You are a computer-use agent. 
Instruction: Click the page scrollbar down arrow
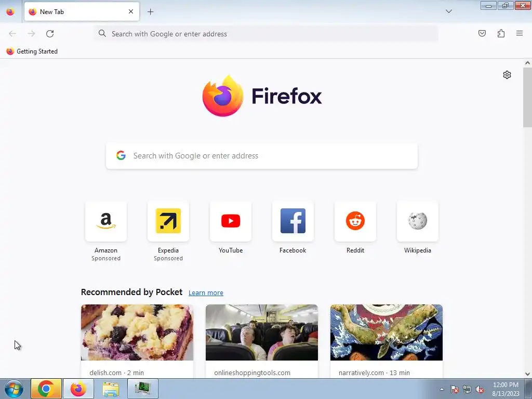pos(527,374)
